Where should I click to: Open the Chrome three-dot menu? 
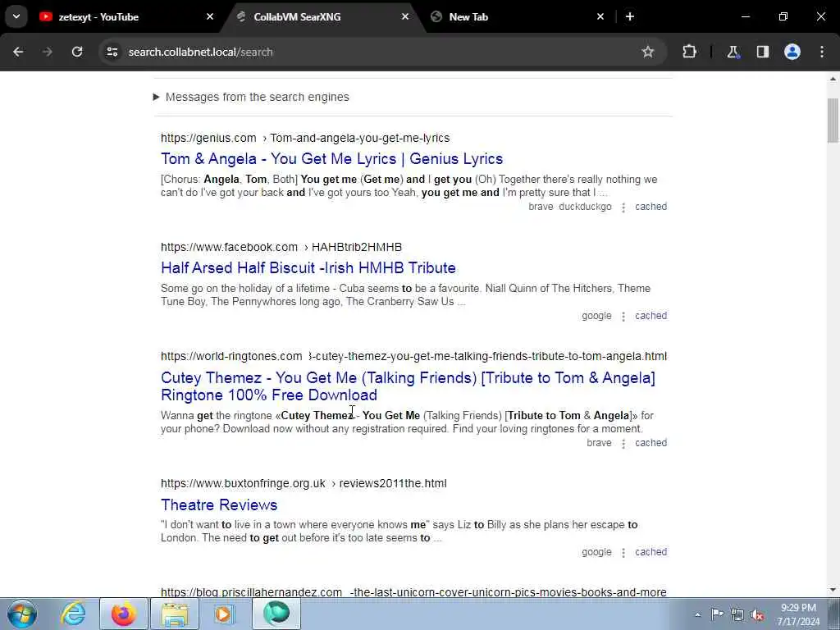click(x=822, y=52)
